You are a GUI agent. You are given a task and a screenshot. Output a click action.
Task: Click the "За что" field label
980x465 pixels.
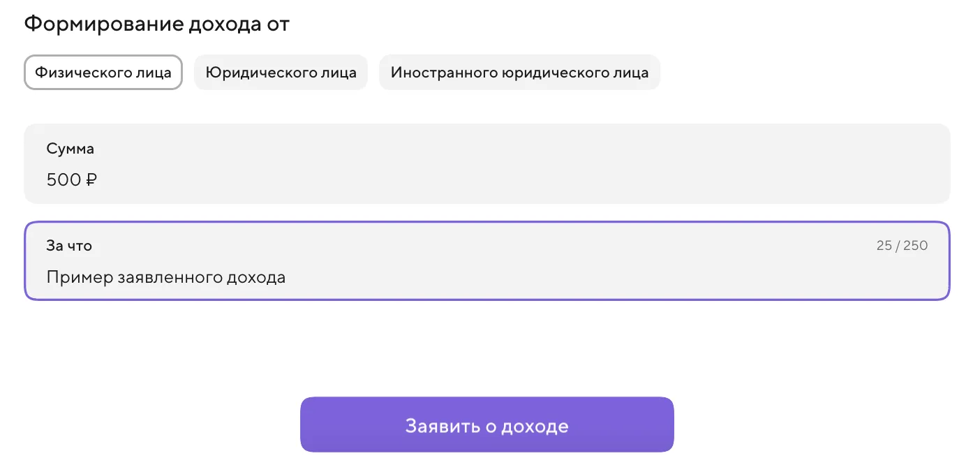[x=69, y=246]
